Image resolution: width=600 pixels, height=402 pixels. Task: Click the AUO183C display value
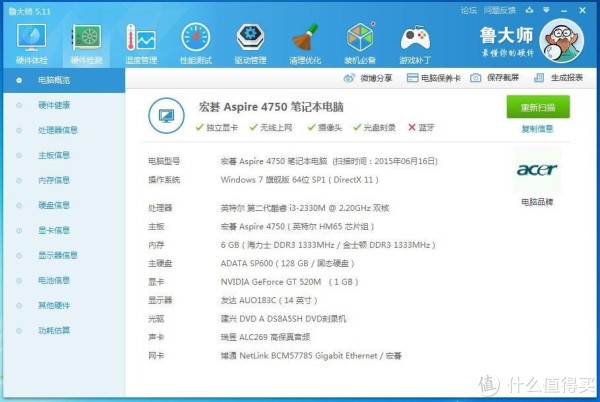coord(269,300)
